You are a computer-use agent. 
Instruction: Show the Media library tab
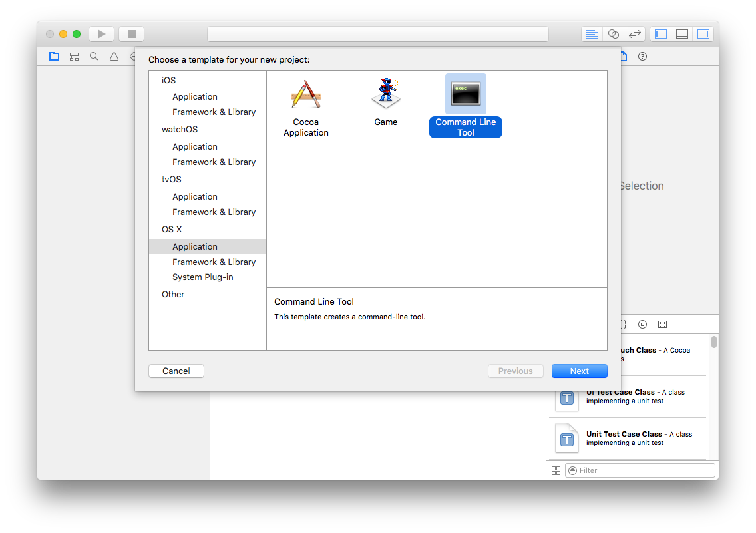click(662, 325)
